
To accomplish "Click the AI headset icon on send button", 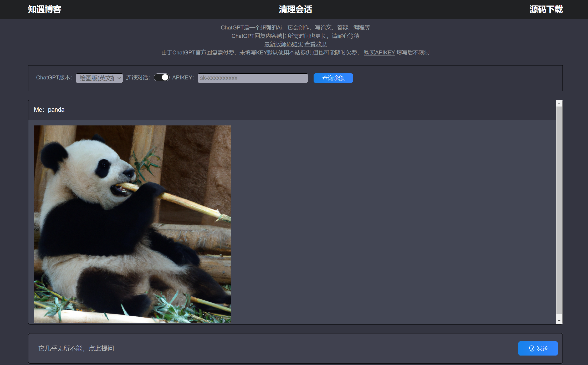I will pos(531,348).
